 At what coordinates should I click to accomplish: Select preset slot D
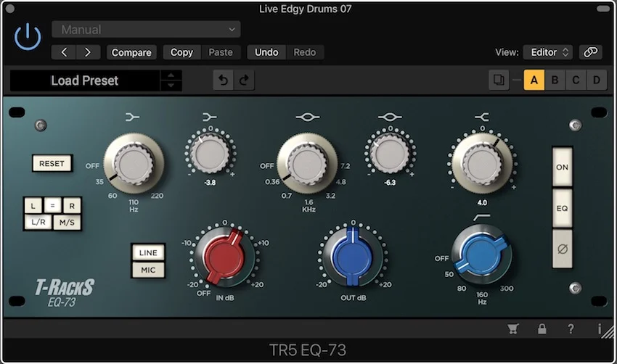[597, 80]
